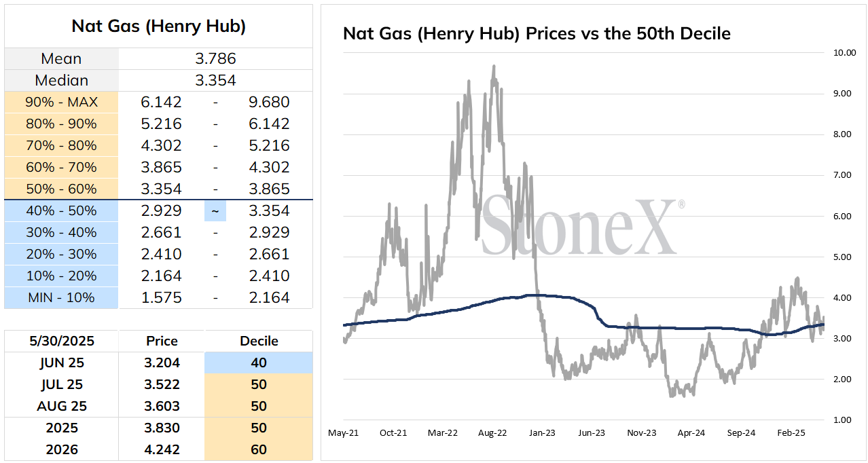
Task: Select the JUN 25 decile value 40
Action: click(x=258, y=363)
